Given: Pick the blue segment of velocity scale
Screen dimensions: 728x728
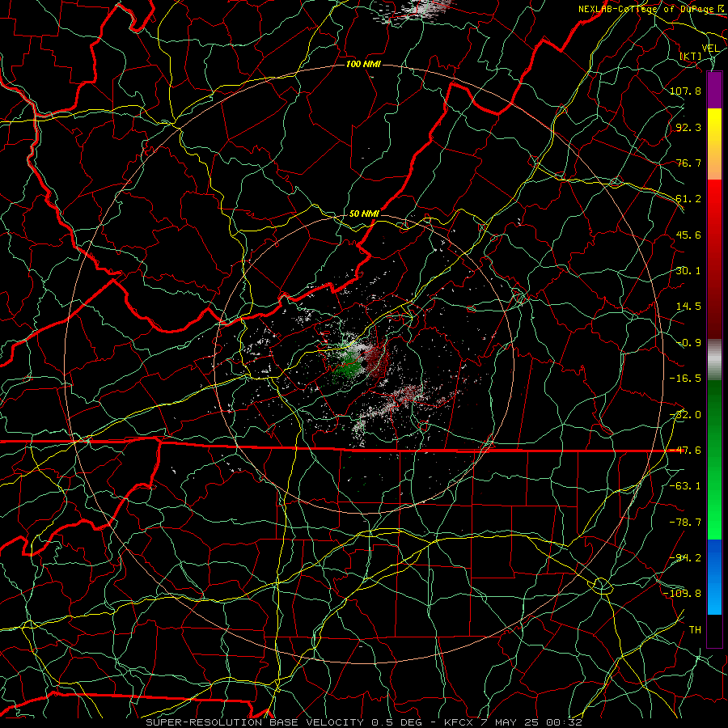Looking at the screenshot, I should click(714, 577).
